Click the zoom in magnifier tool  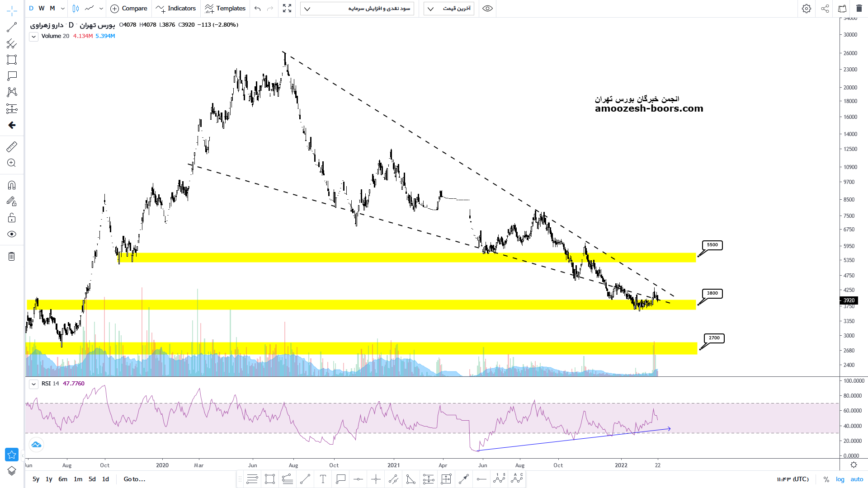click(x=12, y=163)
